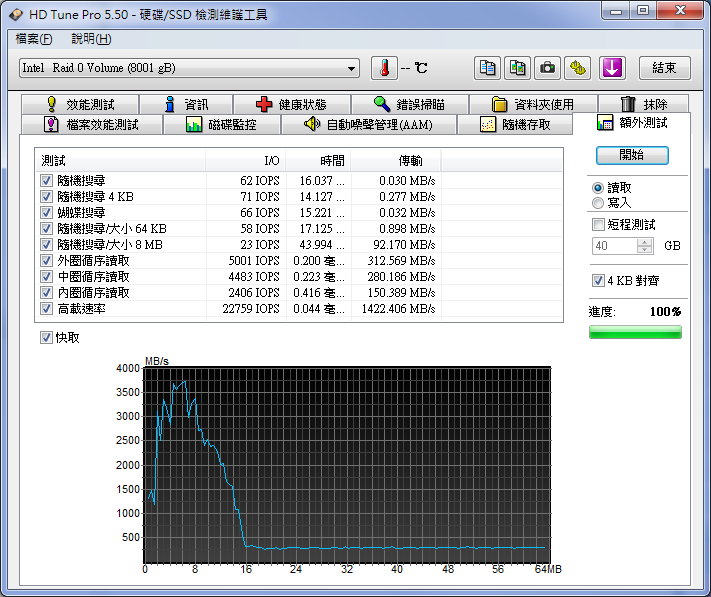711x597 pixels.
Task: Switch to the 磁碟監控 disk monitor tab
Action: pos(222,124)
